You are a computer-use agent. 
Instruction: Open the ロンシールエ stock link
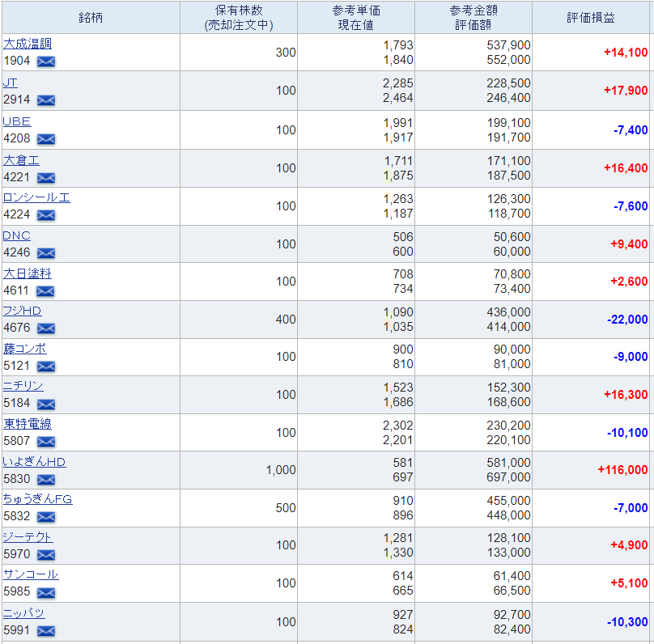[36, 197]
